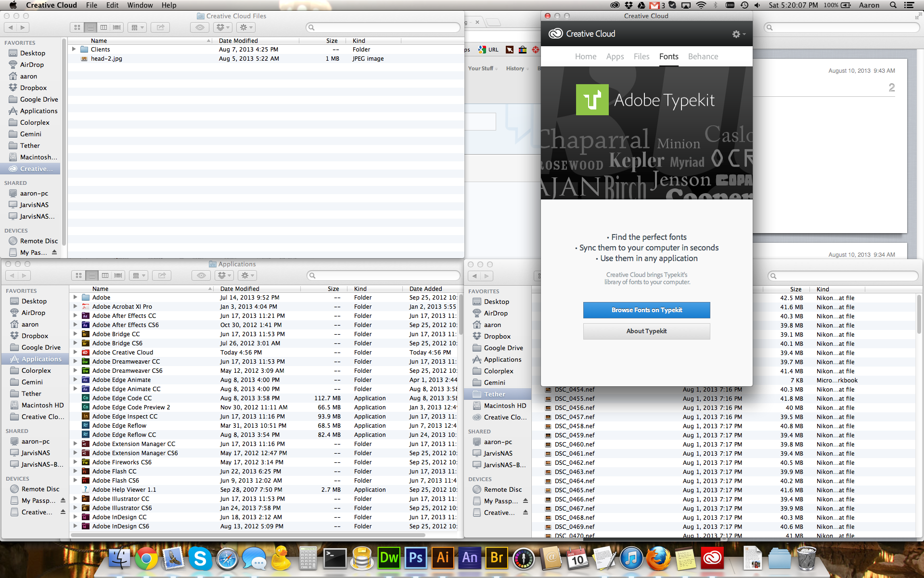Eject Creative disk in Applications window sidebar
Screen dimensions: 924x578
(x=63, y=512)
